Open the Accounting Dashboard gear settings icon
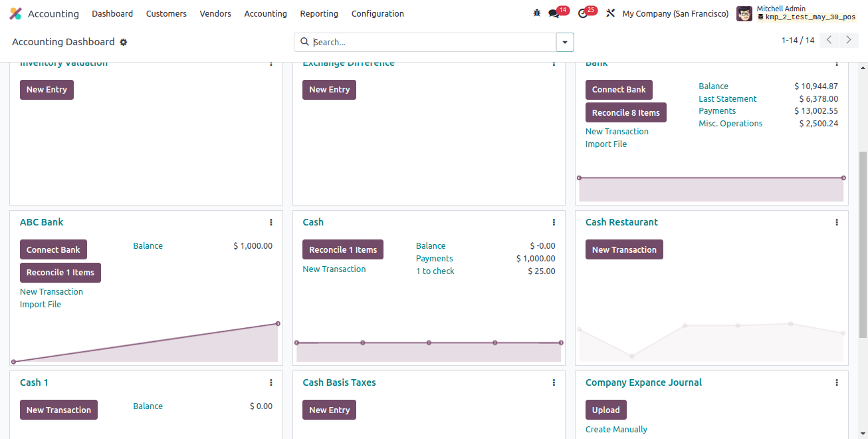Screen dimensions: 868x439 click(x=123, y=42)
